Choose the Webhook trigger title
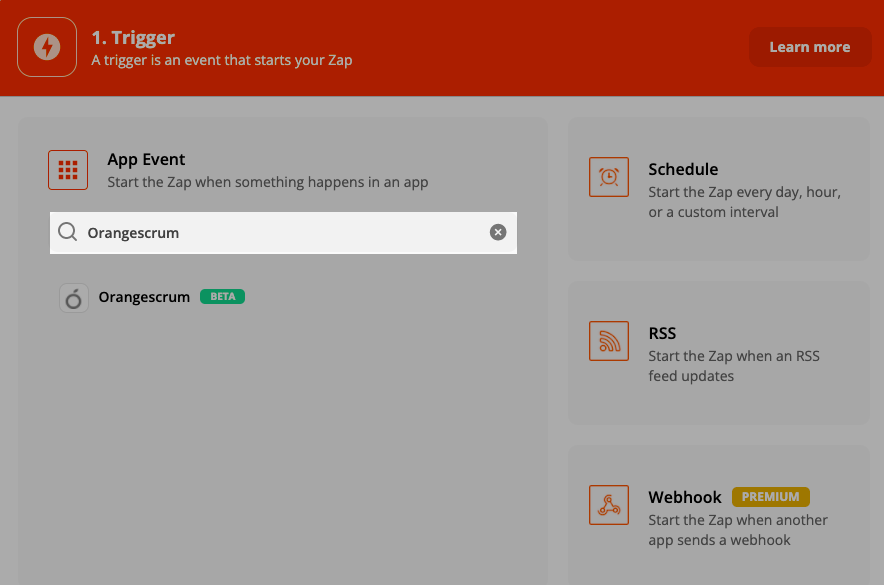Screen dimensions: 884x585 pyautogui.click(x=684, y=497)
